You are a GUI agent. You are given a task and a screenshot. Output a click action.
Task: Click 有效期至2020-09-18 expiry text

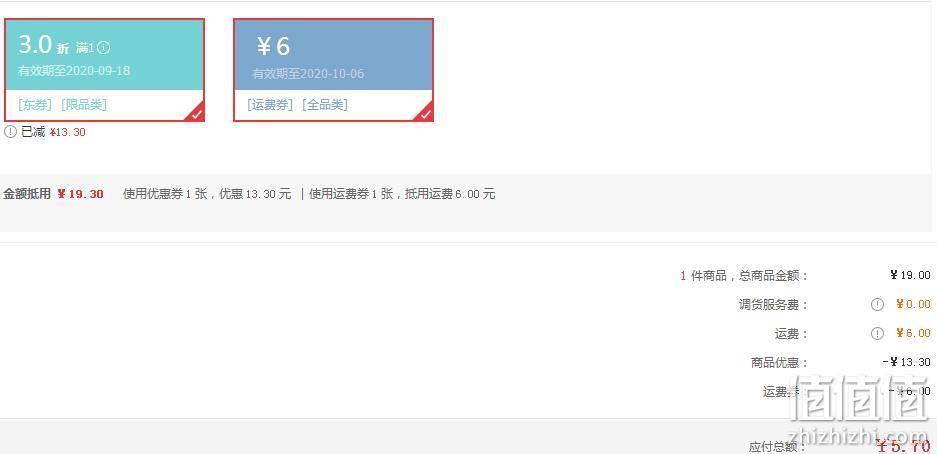[74, 71]
